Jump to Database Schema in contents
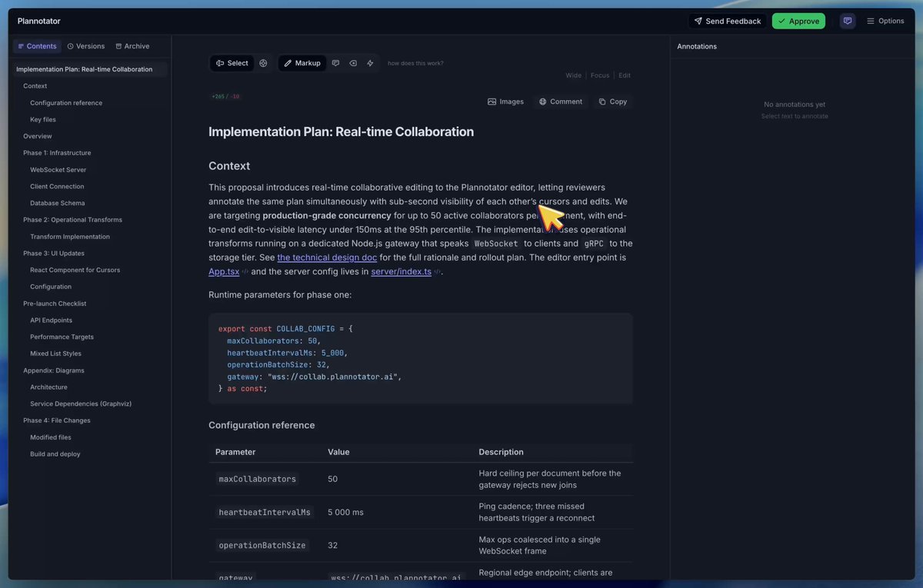The image size is (923, 588). [x=58, y=203]
